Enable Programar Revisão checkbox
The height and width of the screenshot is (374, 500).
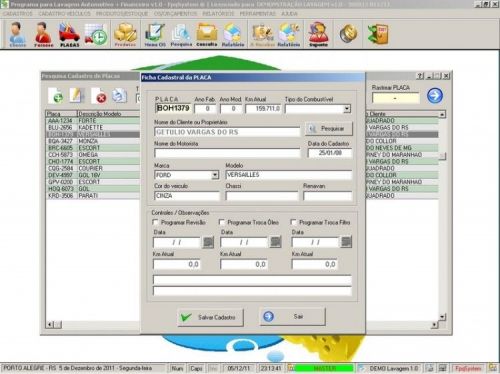(x=155, y=222)
